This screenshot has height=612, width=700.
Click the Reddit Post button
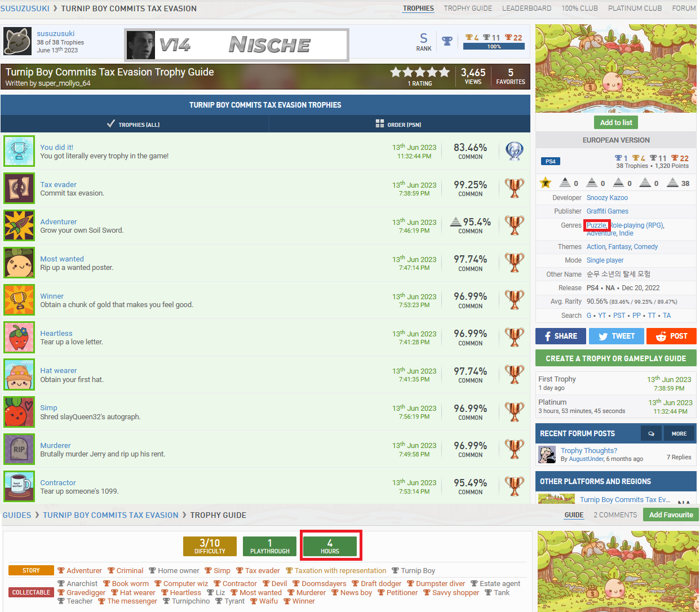coord(671,336)
